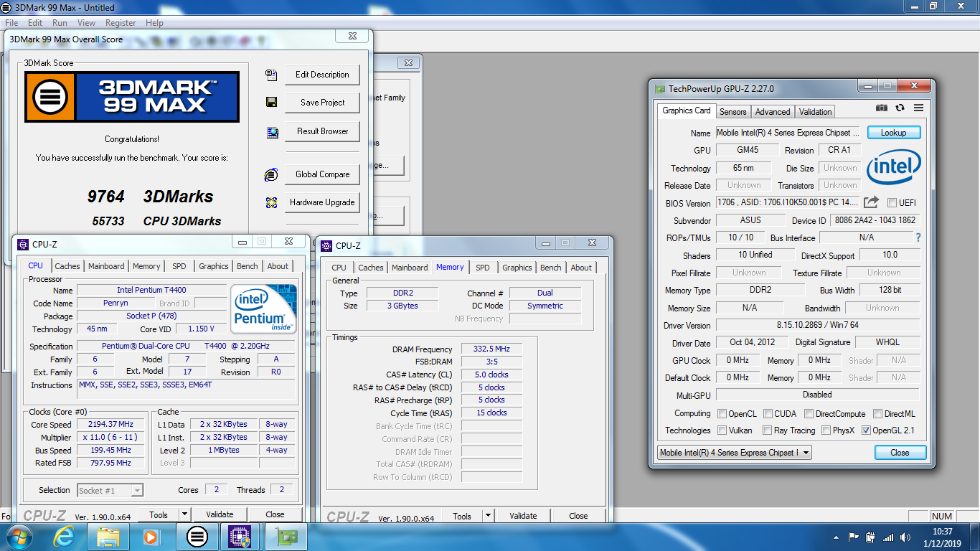This screenshot has width=980, height=551.
Task: Open the SPD tab in right CPU-Z window
Action: 483,268
